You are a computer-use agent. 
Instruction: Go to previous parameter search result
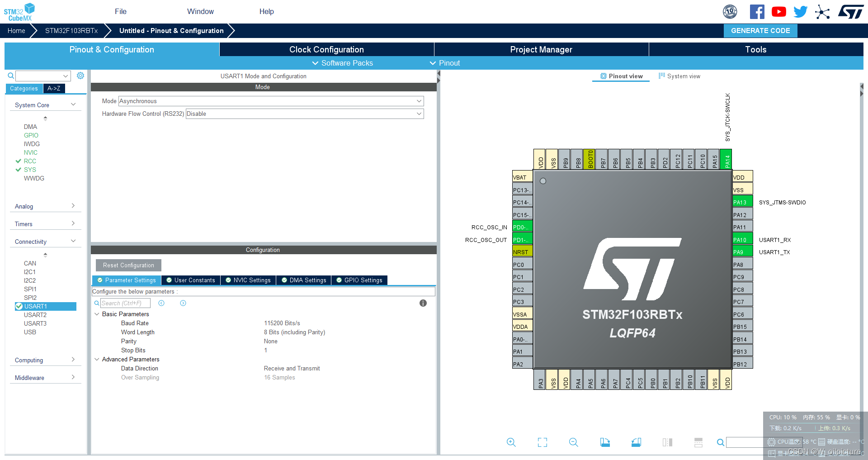point(161,303)
